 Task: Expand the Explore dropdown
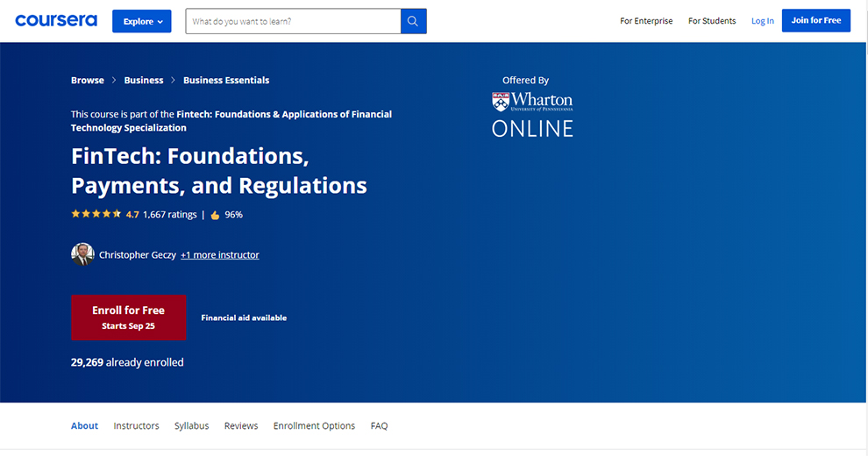(142, 21)
